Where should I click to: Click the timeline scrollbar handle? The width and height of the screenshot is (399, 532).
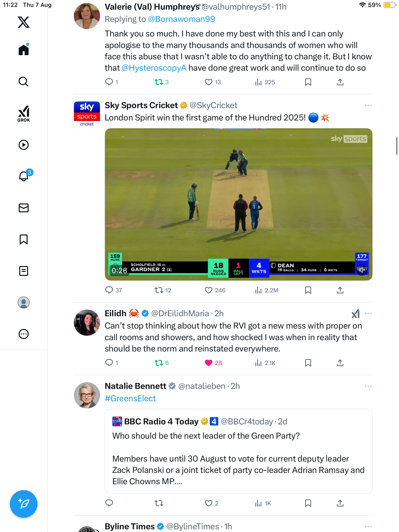click(396, 146)
